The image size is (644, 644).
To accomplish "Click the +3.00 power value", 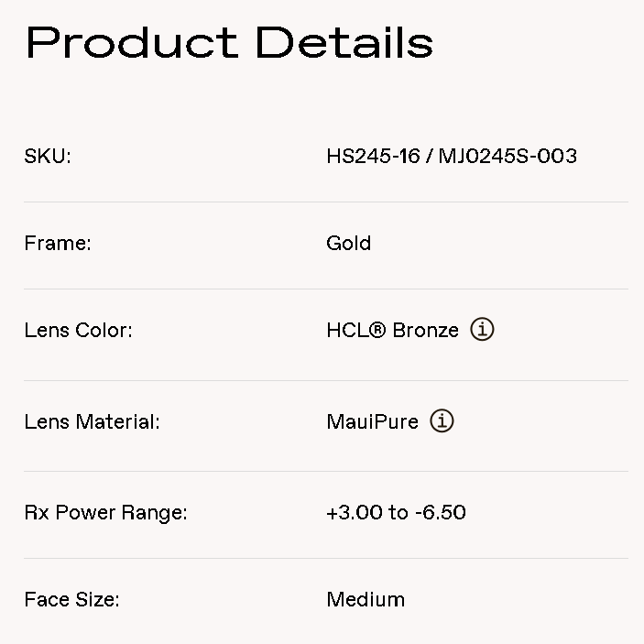I will click(354, 513).
